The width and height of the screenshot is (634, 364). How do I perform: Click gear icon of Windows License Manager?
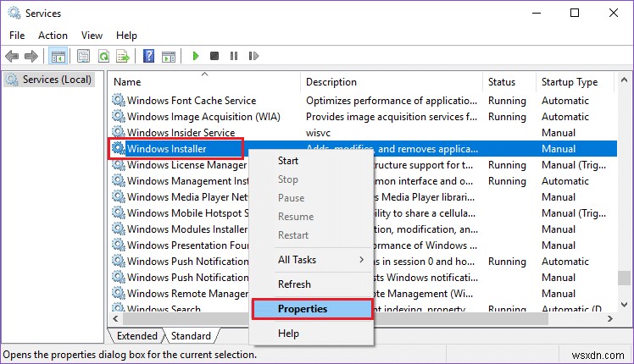(119, 164)
